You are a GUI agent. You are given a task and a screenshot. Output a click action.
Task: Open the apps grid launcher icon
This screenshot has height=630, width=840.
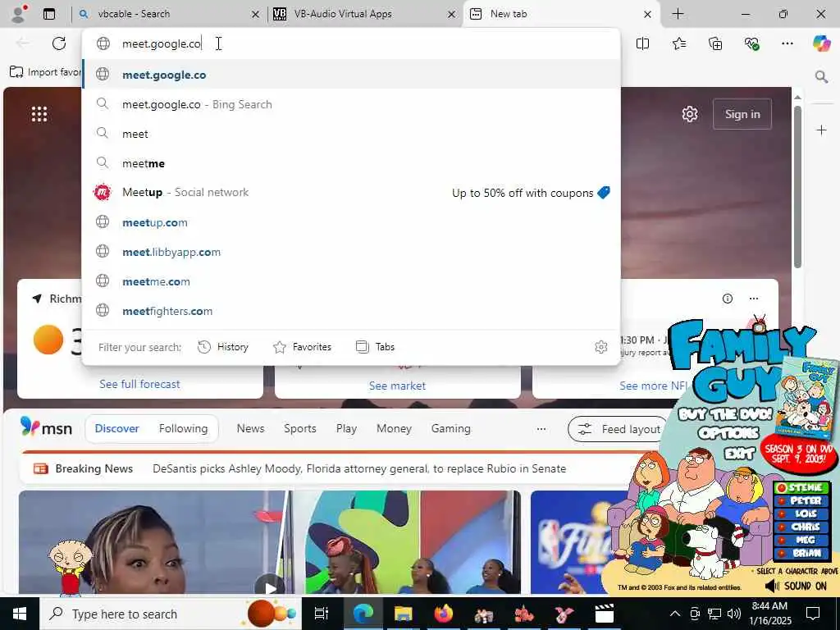click(x=39, y=113)
